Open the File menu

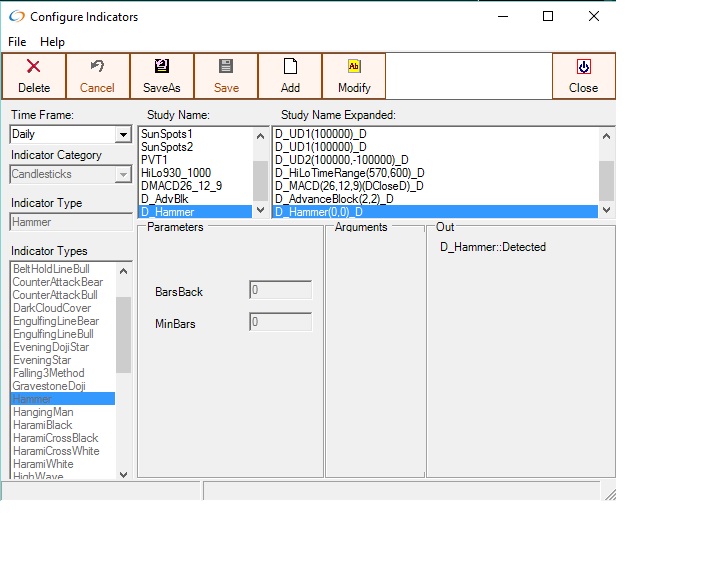click(17, 42)
